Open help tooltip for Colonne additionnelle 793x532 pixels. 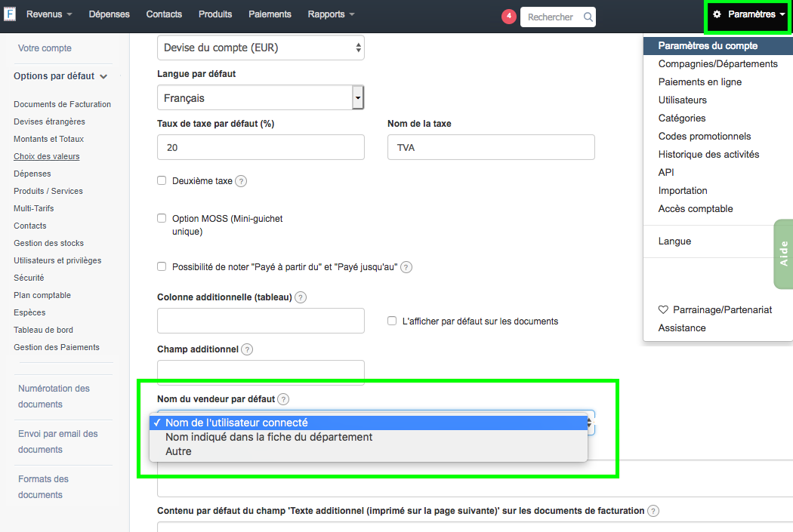pos(301,297)
